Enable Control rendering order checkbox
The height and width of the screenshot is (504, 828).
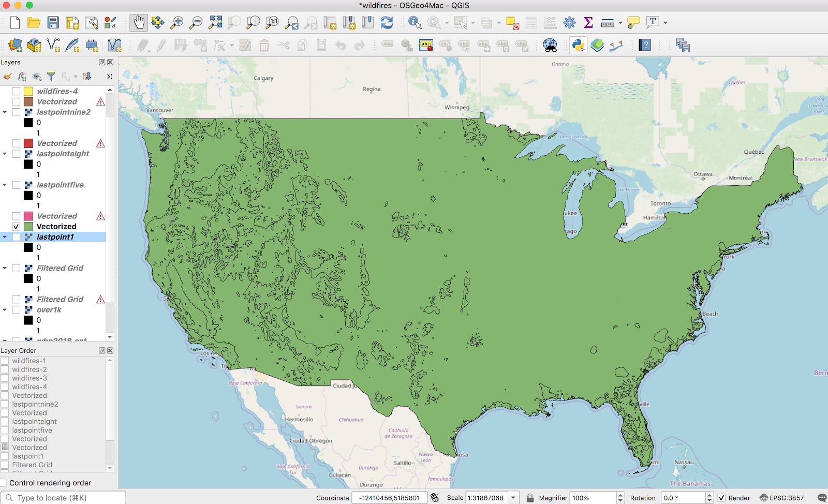click(4, 483)
